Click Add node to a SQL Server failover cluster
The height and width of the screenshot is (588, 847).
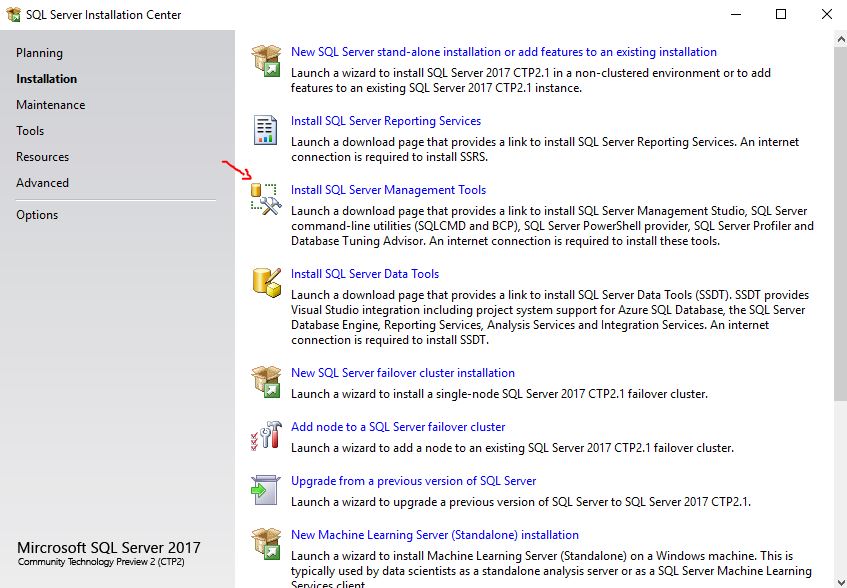point(398,427)
